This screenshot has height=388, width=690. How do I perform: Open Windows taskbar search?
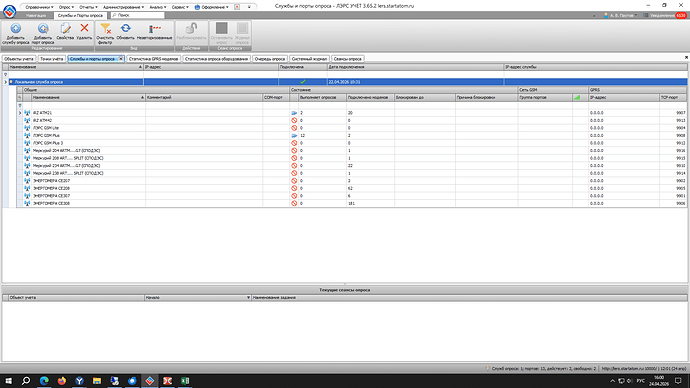(x=26, y=381)
